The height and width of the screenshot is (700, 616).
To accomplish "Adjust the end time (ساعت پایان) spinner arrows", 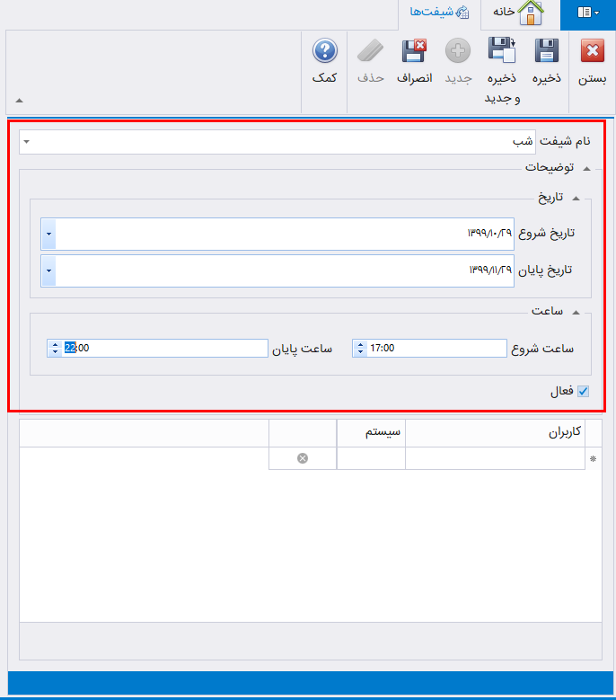I will (55, 348).
